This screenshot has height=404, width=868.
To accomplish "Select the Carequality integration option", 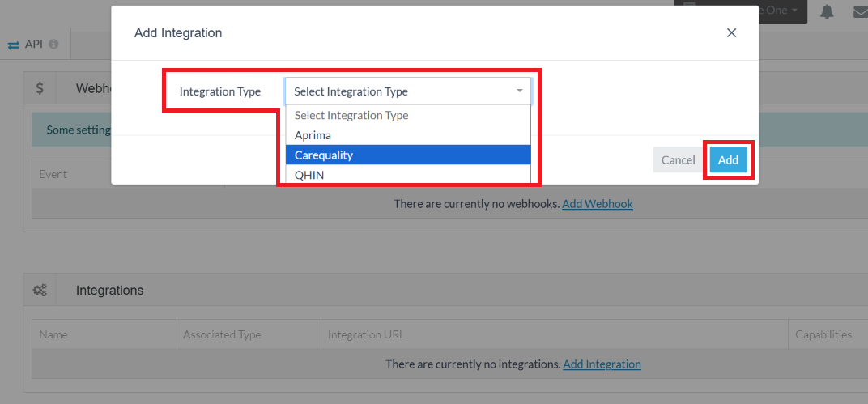I will 408,155.
